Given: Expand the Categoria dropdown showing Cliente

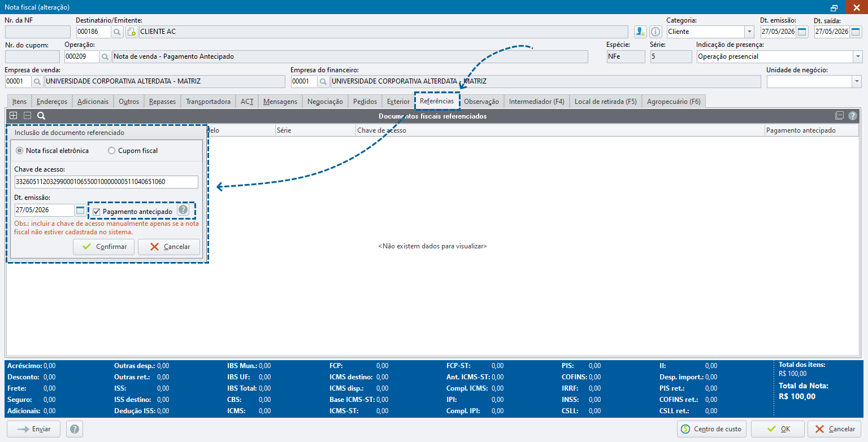Looking at the screenshot, I should pos(749,32).
